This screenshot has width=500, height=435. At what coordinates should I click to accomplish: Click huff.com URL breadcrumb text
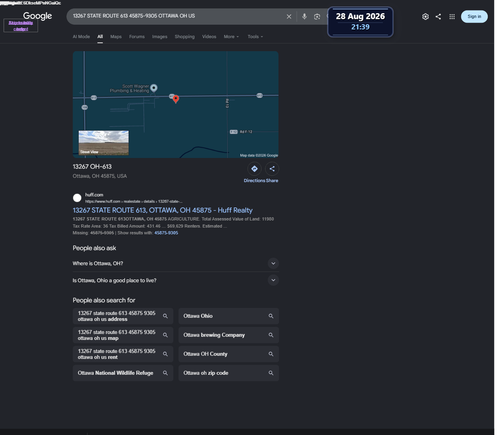tap(134, 201)
